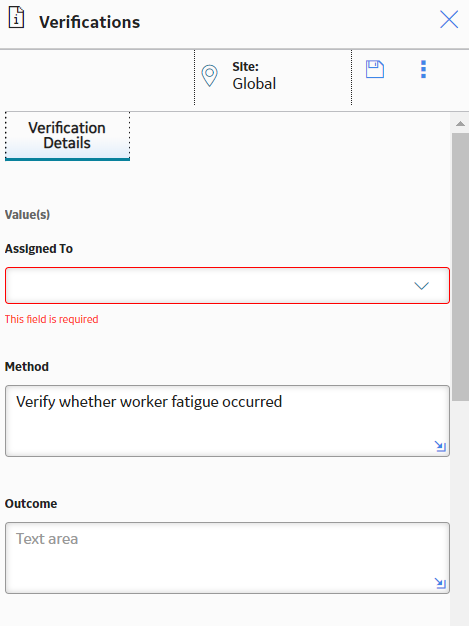The width and height of the screenshot is (469, 626).
Task: Click the Outcome field label
Action: [31, 503]
